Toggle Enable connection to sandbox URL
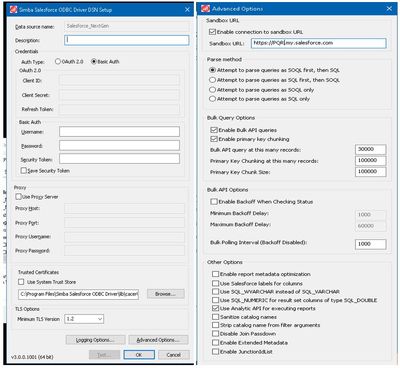 (x=212, y=32)
